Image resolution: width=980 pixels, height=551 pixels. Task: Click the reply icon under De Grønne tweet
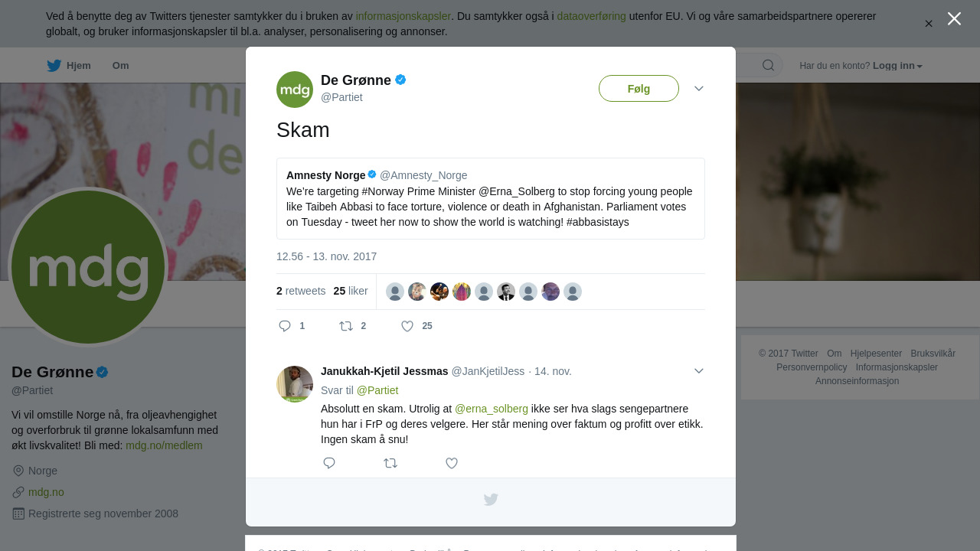[285, 326]
